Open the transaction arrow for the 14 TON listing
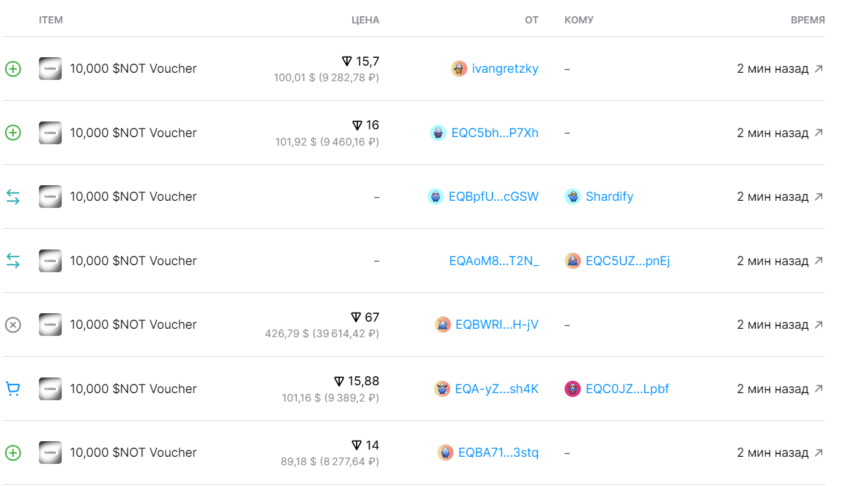The width and height of the screenshot is (868, 486). click(819, 453)
